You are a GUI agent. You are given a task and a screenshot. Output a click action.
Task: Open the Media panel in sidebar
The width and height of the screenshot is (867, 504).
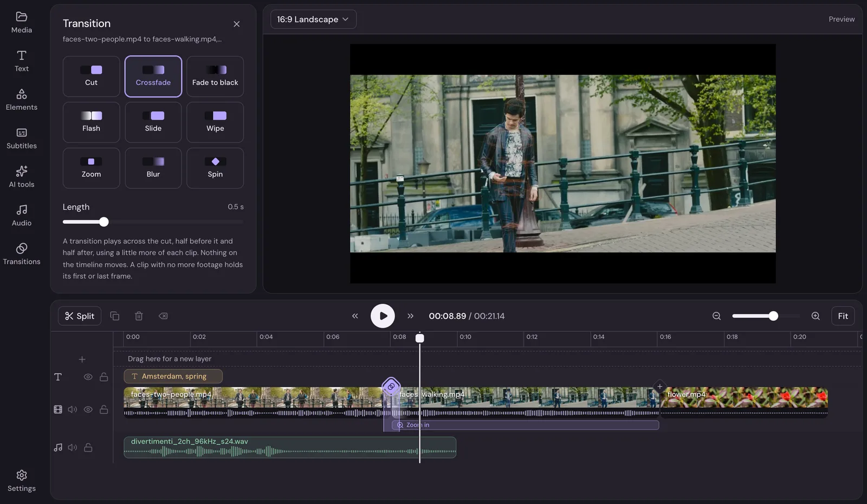[22, 23]
